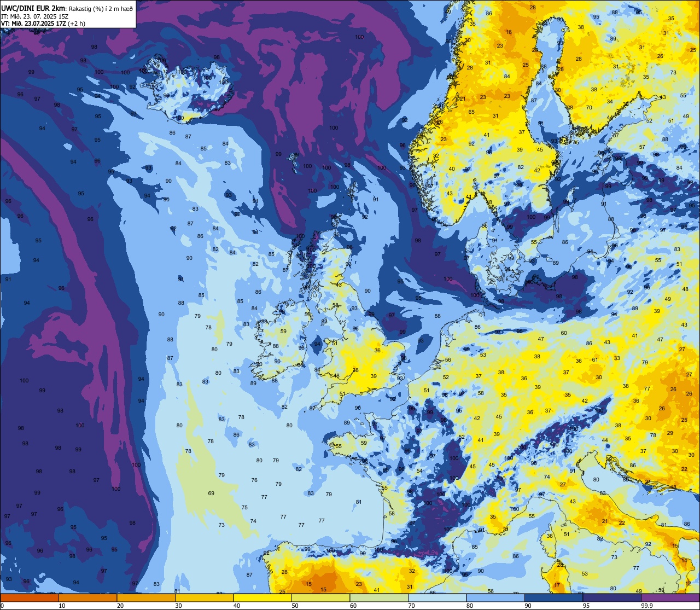The width and height of the screenshot is (700, 610).
Task: Click the humidity value '65' on the map
Action: click(471, 112)
